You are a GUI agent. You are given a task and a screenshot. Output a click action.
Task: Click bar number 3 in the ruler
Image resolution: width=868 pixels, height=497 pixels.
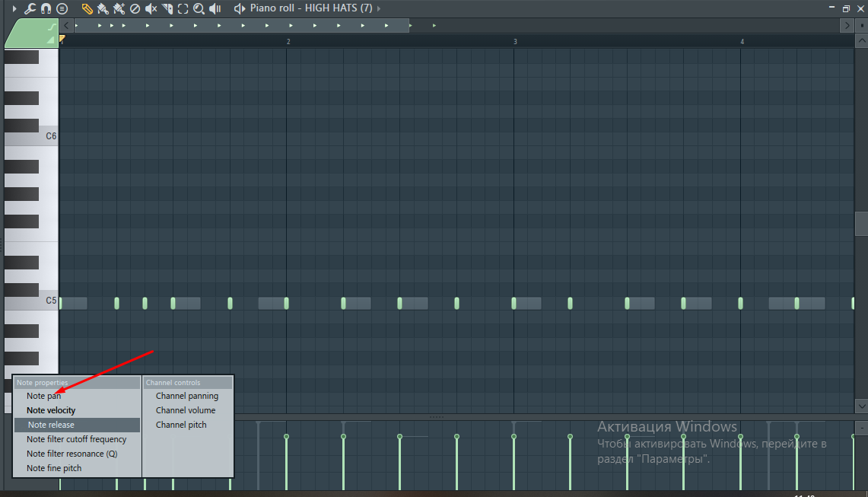click(515, 42)
